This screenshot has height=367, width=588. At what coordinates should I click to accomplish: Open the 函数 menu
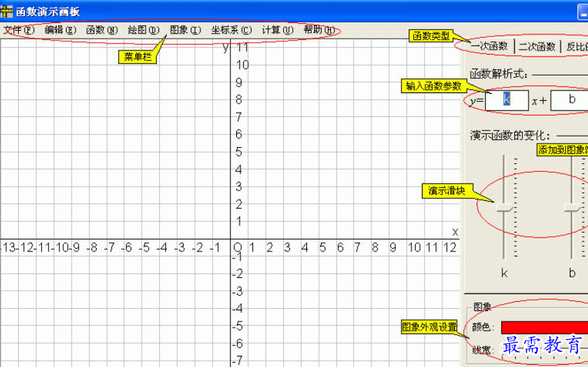pos(102,30)
